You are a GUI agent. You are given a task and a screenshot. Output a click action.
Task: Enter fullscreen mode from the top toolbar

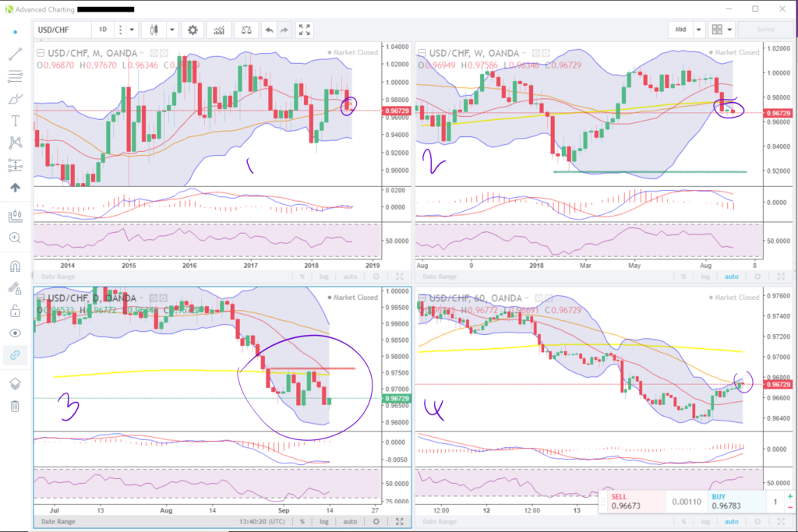click(305, 30)
